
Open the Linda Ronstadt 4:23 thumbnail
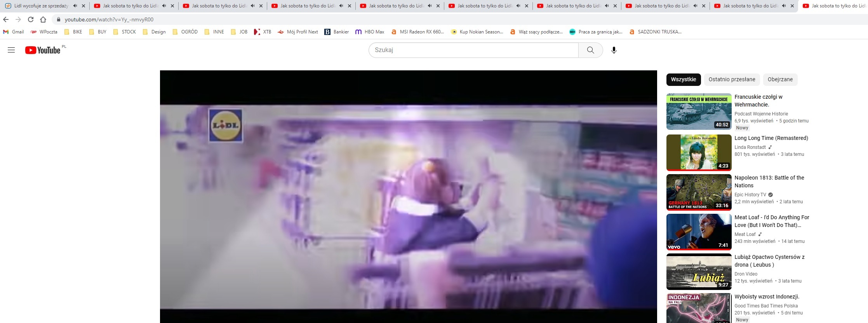[699, 153]
